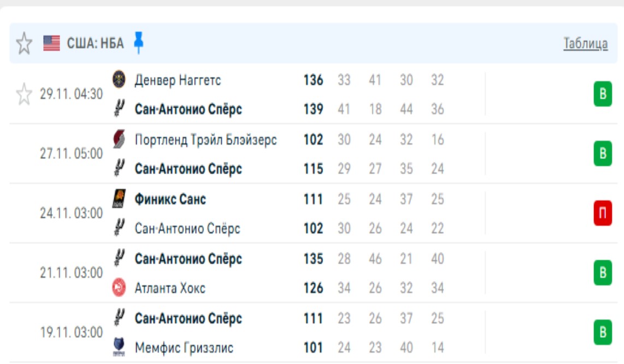624x364 pixels.
Task: Click the Атланта Хокс team logo
Action: (119, 288)
